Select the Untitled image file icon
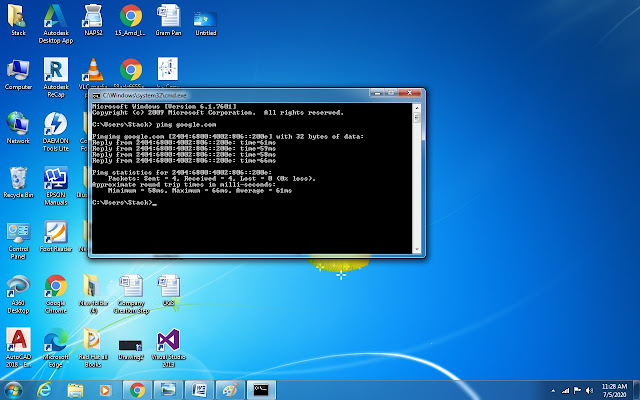The width and height of the screenshot is (640, 400). tap(206, 23)
